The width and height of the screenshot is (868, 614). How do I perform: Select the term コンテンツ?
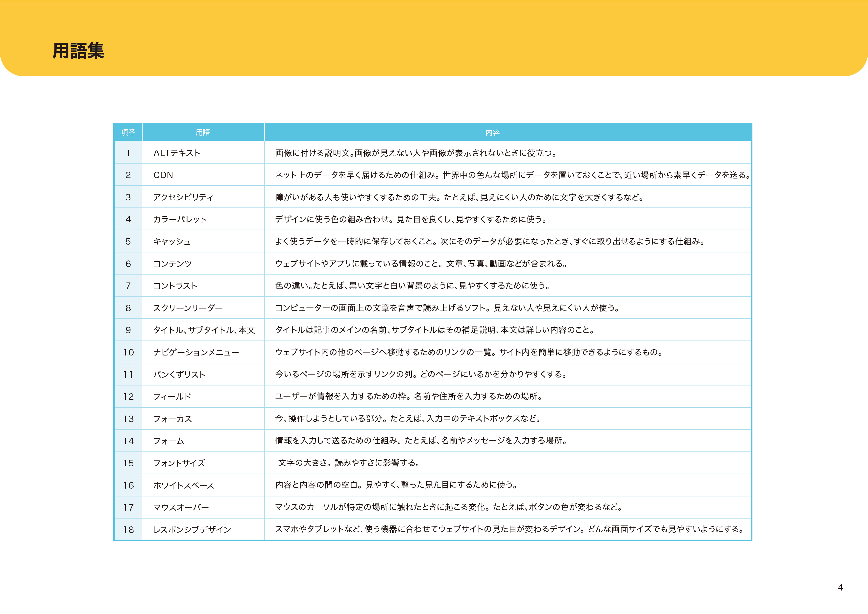173,264
